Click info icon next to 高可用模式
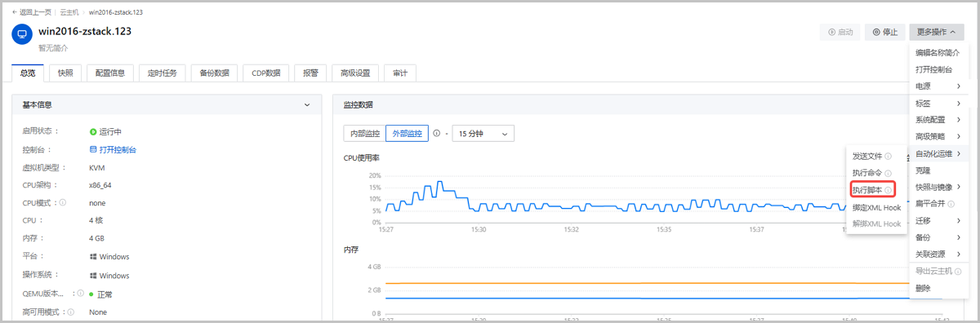The image size is (980, 323). 70,312
